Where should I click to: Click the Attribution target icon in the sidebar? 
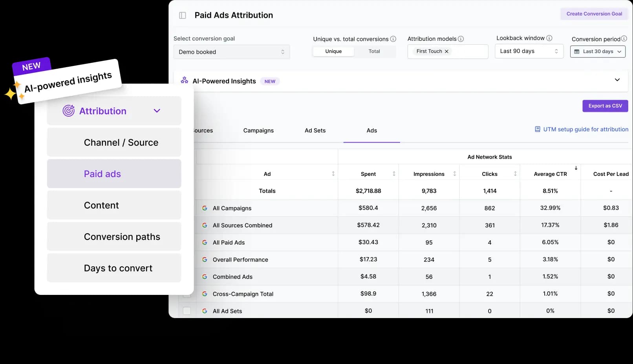click(68, 111)
